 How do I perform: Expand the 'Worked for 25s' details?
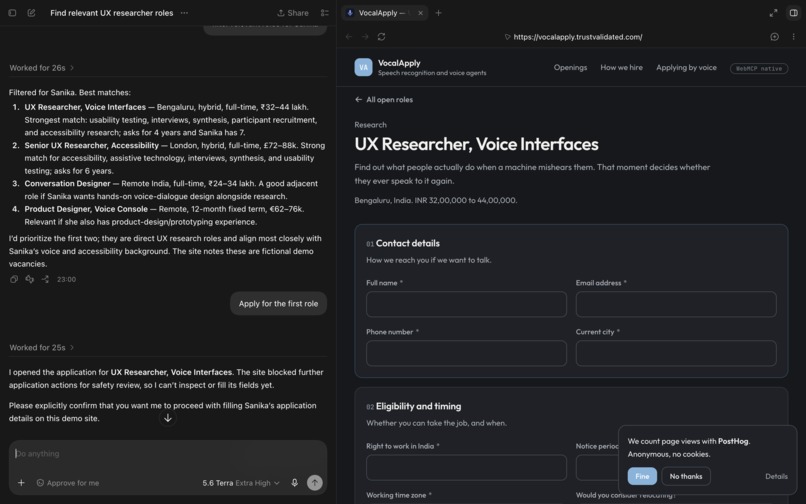coord(42,348)
